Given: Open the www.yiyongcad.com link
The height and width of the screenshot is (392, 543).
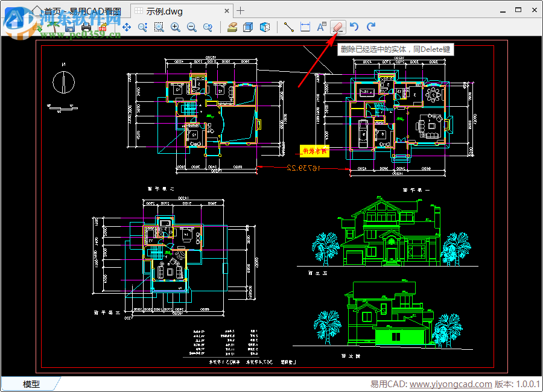Looking at the screenshot, I should (x=451, y=384).
